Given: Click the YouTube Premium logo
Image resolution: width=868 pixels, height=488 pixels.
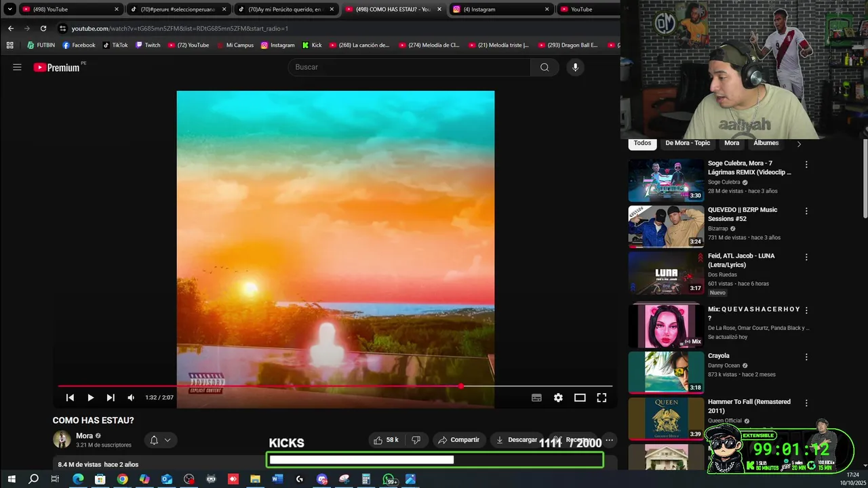Looking at the screenshot, I should click(58, 67).
